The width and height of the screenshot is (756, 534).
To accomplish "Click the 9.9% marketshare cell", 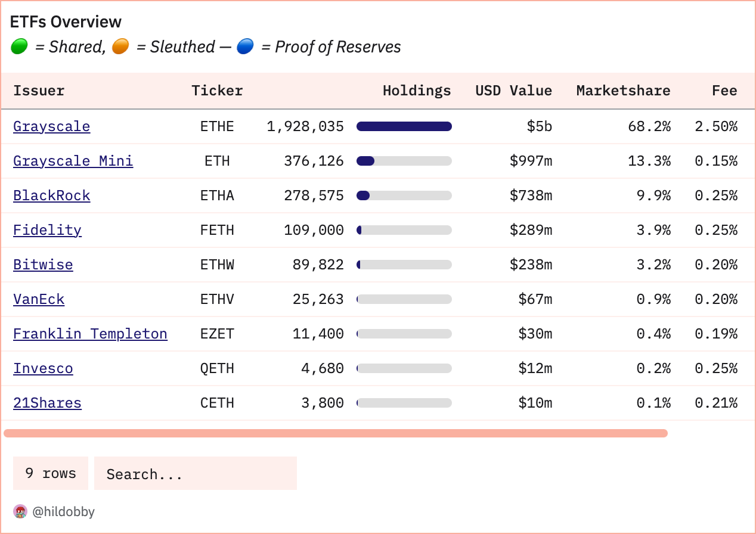I will click(x=653, y=195).
